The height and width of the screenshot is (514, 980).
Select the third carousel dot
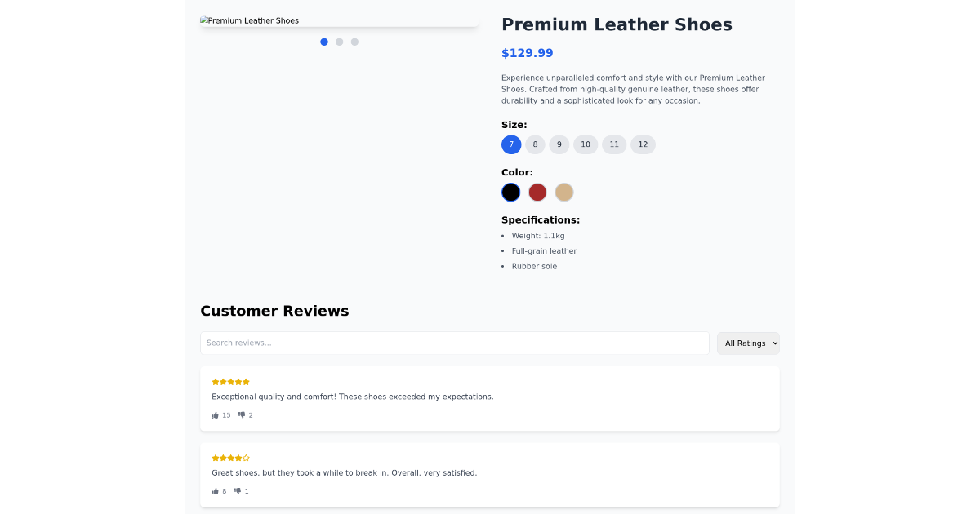[354, 42]
